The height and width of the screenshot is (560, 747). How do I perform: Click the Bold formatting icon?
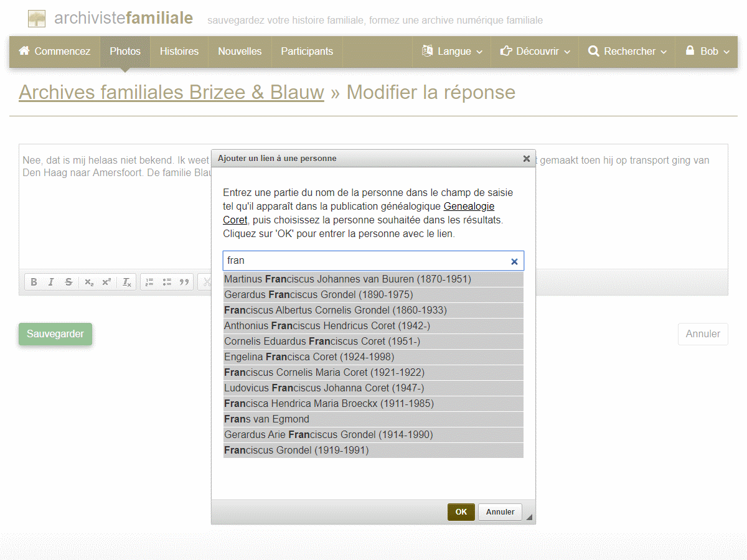[x=34, y=282]
